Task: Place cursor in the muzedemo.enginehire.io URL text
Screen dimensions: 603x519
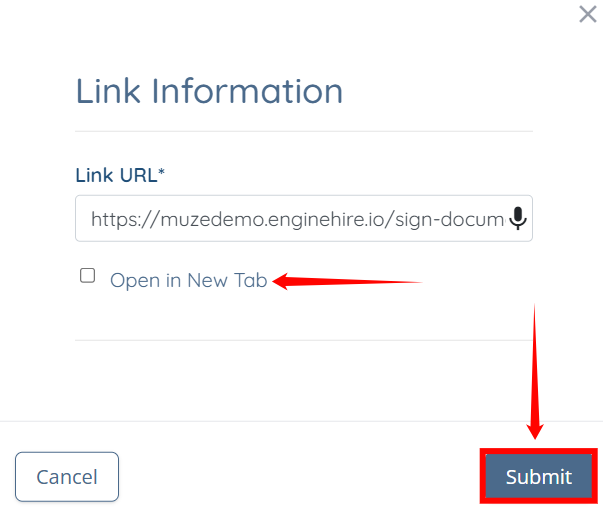Action: 297,220
